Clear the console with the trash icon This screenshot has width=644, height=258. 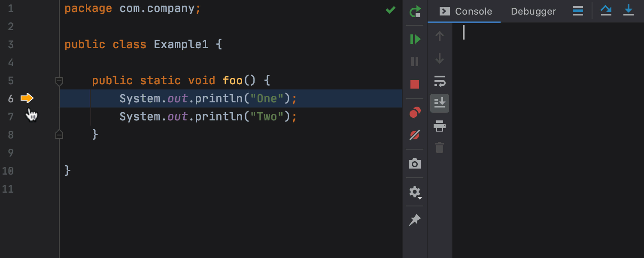[x=439, y=147]
